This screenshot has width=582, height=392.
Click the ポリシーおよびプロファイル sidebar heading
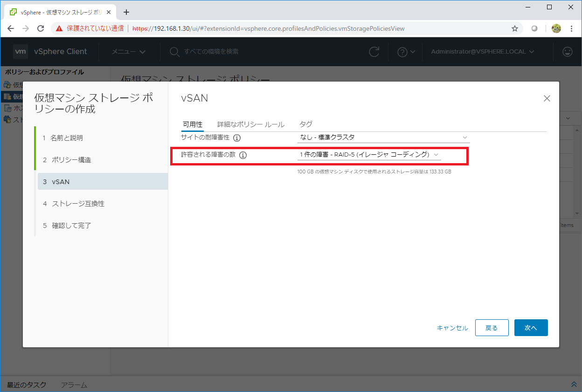pyautogui.click(x=45, y=72)
